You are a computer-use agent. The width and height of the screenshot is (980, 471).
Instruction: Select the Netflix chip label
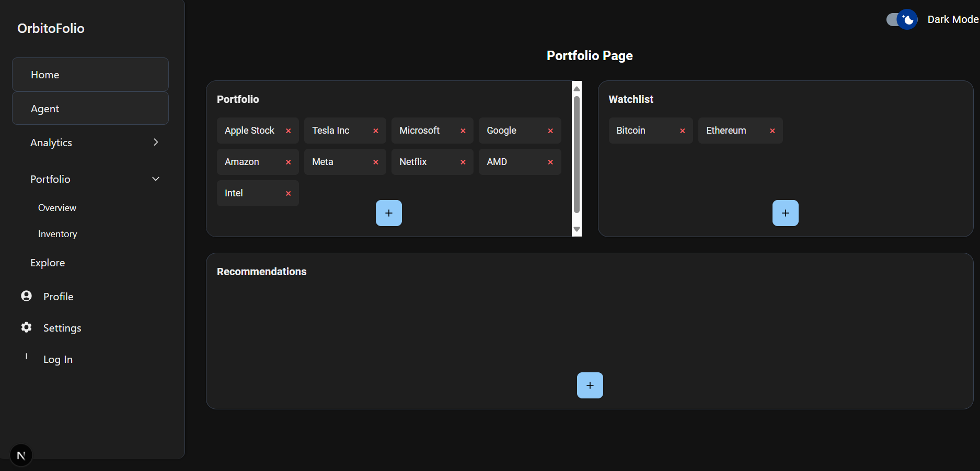pos(413,162)
